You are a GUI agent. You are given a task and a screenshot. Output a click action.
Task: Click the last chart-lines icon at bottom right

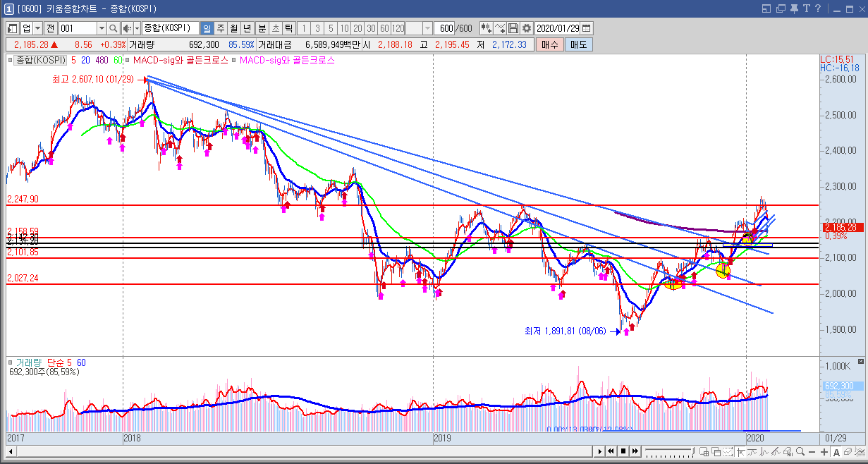(860, 451)
